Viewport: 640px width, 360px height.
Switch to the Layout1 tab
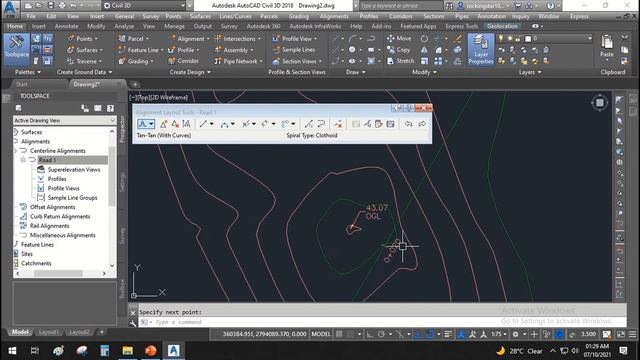click(49, 332)
